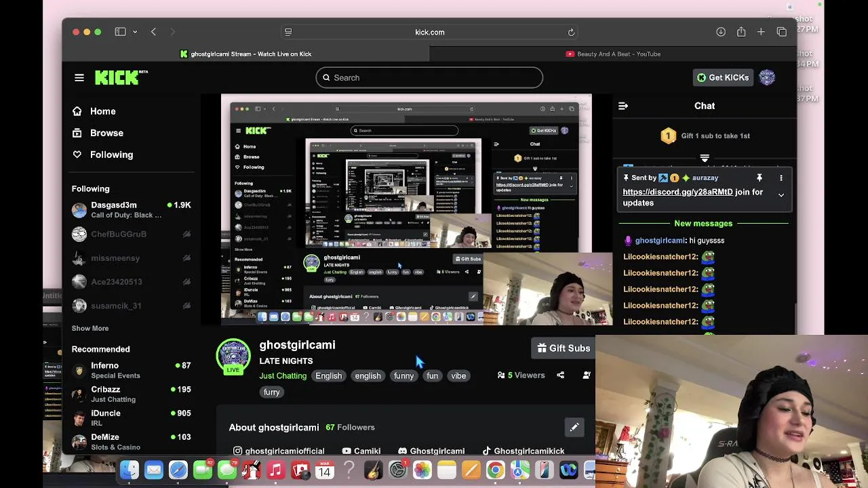
Task: Open the recommended iDuncle channel
Action: click(x=132, y=418)
